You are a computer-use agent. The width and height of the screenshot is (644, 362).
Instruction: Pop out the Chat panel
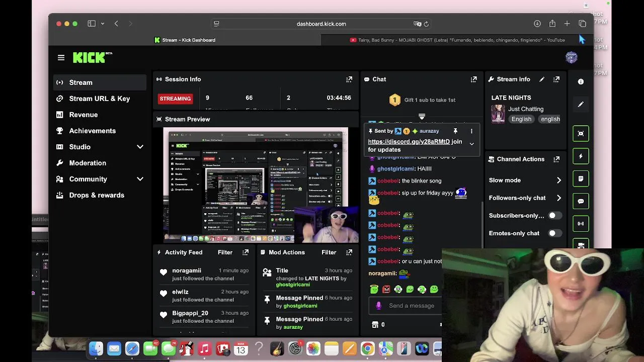[473, 79]
